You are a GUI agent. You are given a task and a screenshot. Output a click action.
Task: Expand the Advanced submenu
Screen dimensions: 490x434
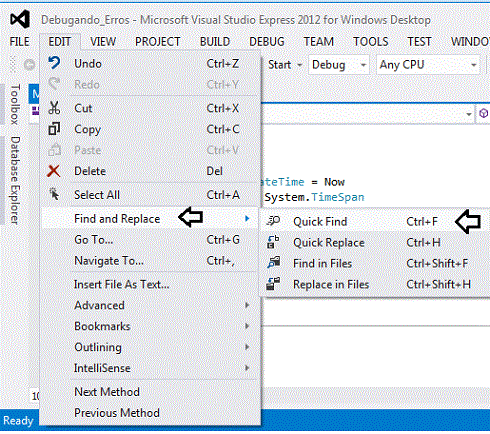[150, 305]
